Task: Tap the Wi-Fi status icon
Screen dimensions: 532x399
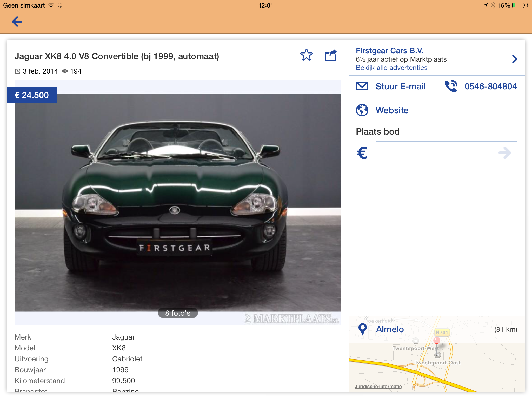Action: [51, 5]
